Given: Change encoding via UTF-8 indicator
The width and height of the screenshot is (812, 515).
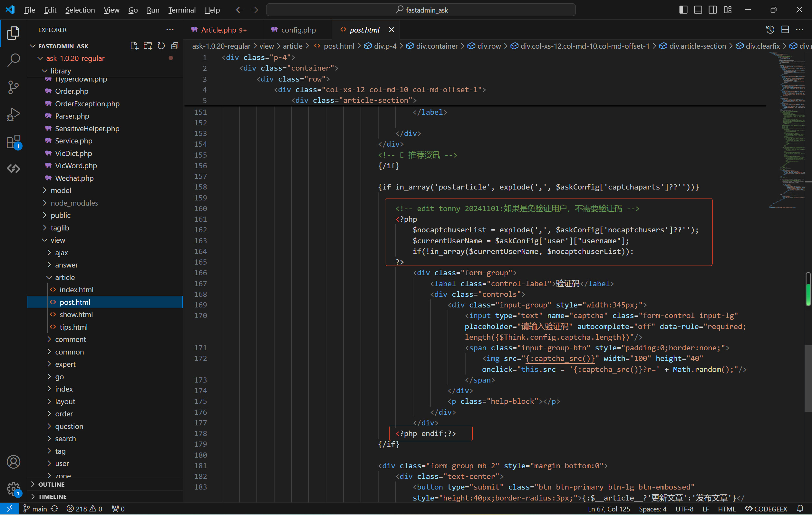Looking at the screenshot, I should point(684,509).
